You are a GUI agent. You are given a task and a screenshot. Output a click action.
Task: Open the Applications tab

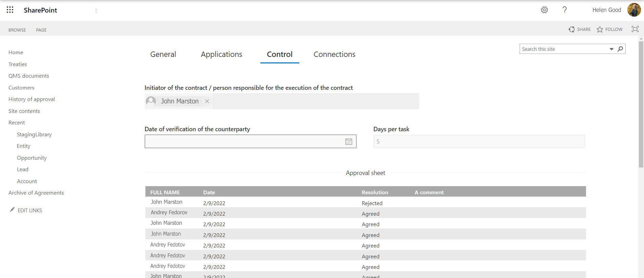pyautogui.click(x=221, y=54)
